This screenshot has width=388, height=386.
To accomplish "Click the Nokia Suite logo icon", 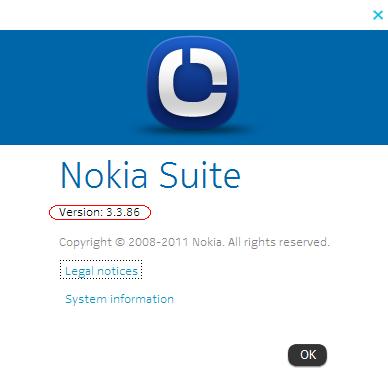I will [x=193, y=83].
